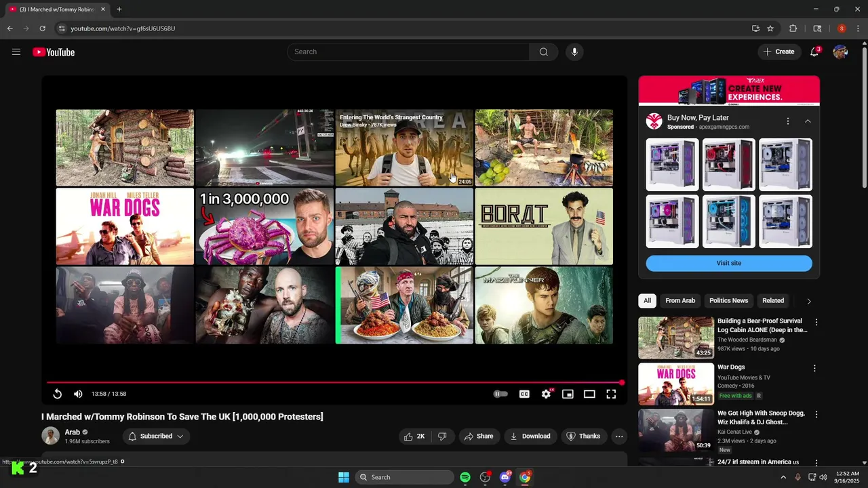Open War Dogs endscreen suggestion
Screen dimensions: 868x488
(125, 226)
